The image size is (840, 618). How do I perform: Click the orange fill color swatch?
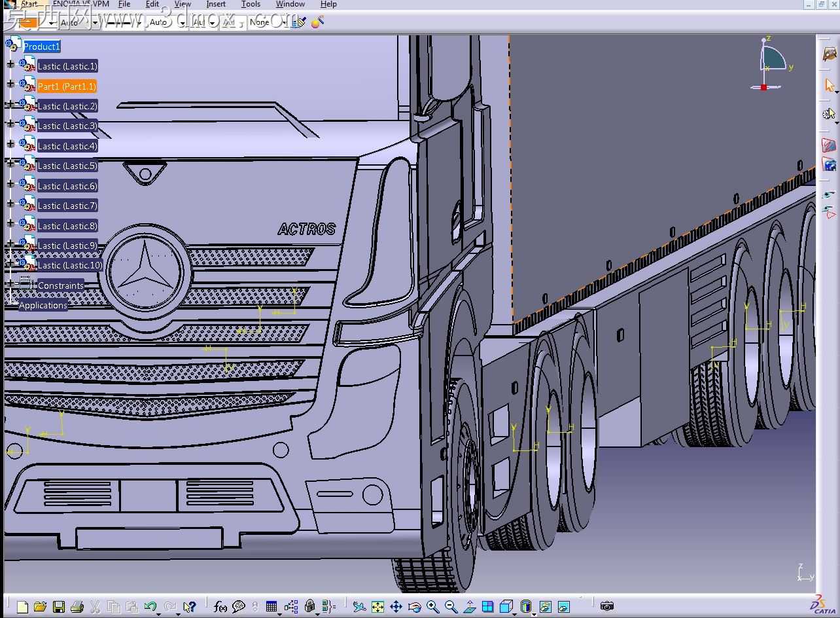coord(27,23)
